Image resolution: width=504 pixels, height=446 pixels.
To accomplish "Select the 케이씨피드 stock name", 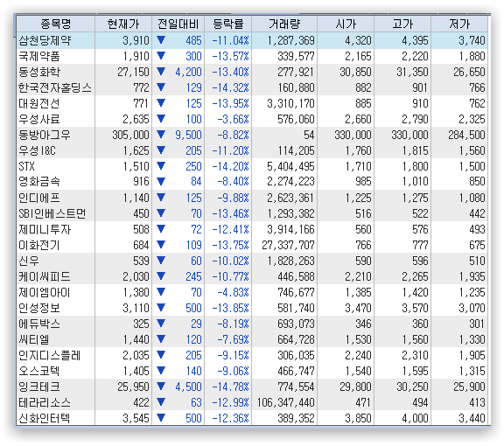I will (45, 276).
